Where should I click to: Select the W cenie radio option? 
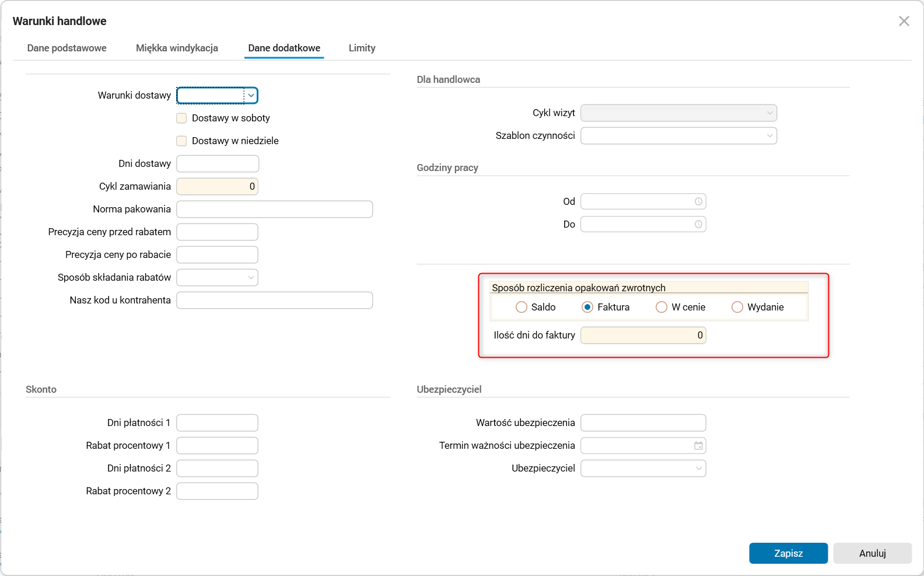[661, 308]
